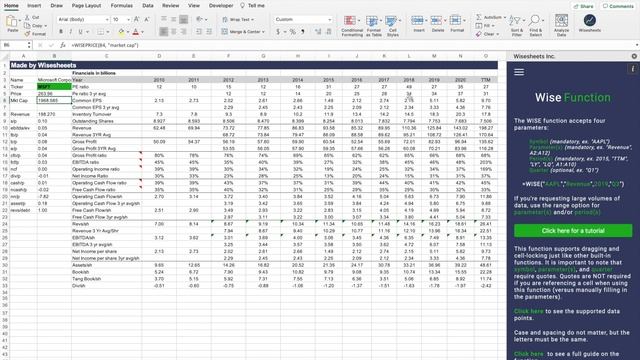Click the Paste clipboard icon
This screenshot has width=640, height=360.
12,21
